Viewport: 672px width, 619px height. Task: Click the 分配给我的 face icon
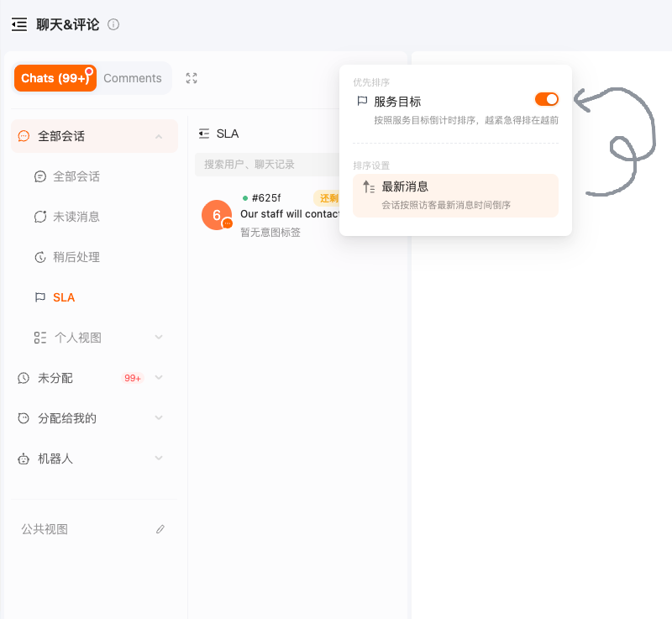(24, 418)
